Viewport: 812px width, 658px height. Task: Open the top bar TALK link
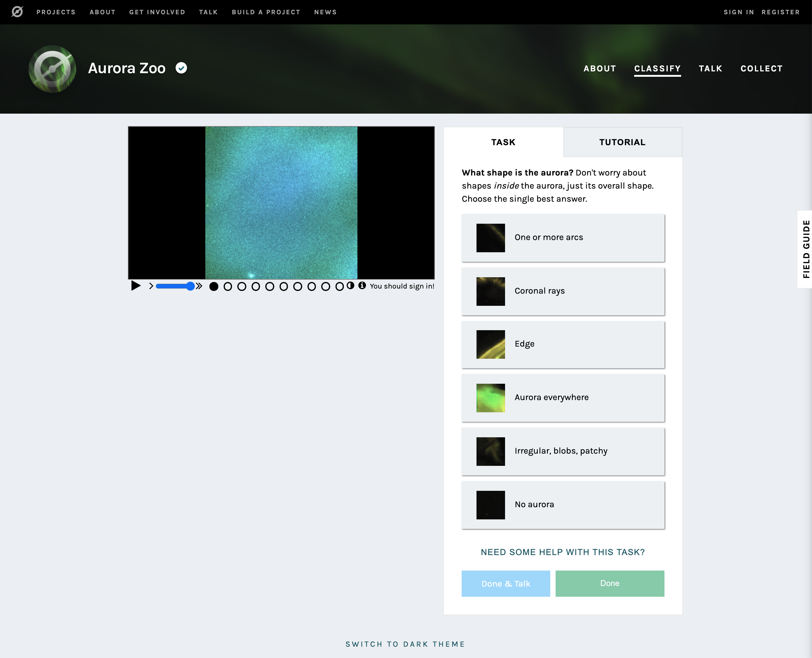pyautogui.click(x=209, y=12)
